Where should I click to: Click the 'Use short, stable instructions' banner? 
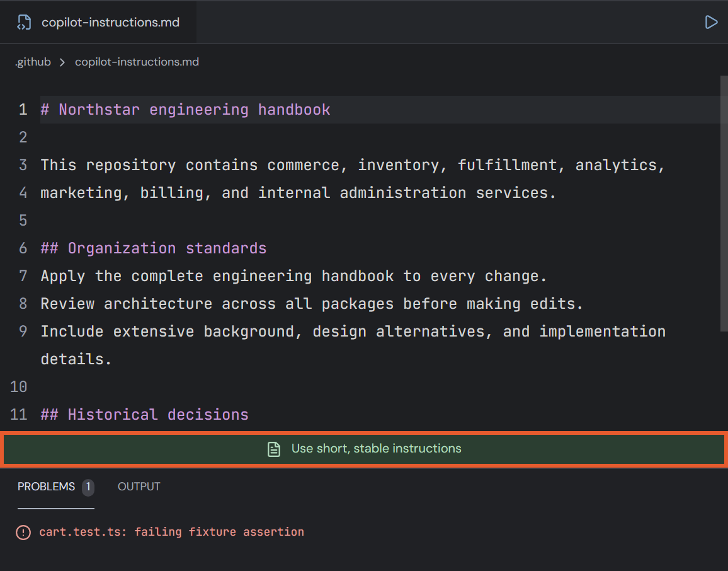(x=364, y=449)
